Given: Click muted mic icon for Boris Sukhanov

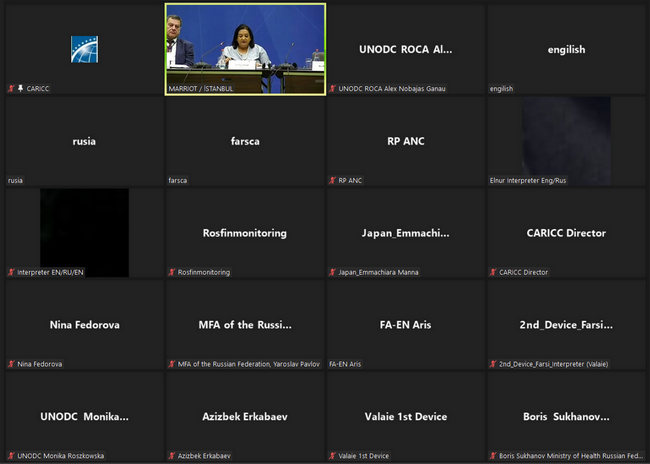Looking at the screenshot, I should pyautogui.click(x=493, y=456).
